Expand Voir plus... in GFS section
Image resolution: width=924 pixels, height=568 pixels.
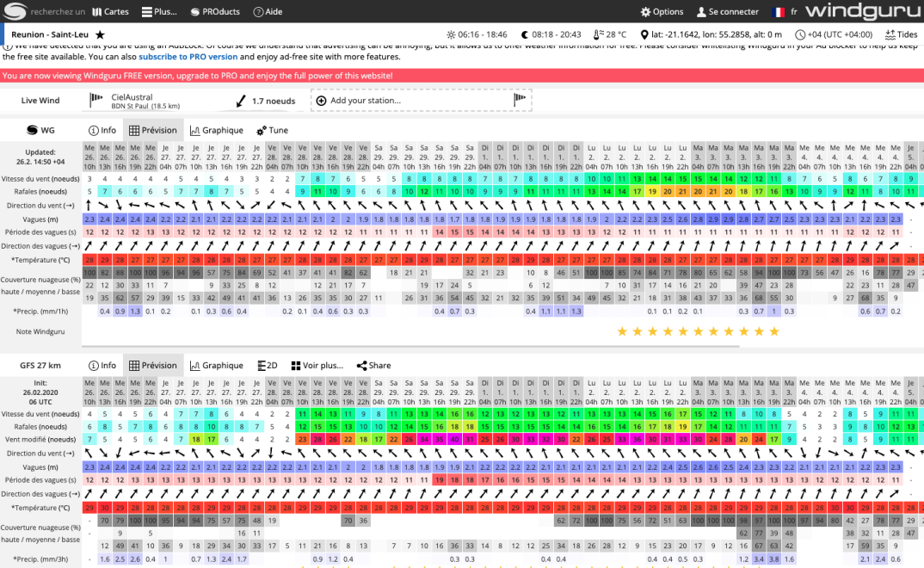[x=317, y=366]
